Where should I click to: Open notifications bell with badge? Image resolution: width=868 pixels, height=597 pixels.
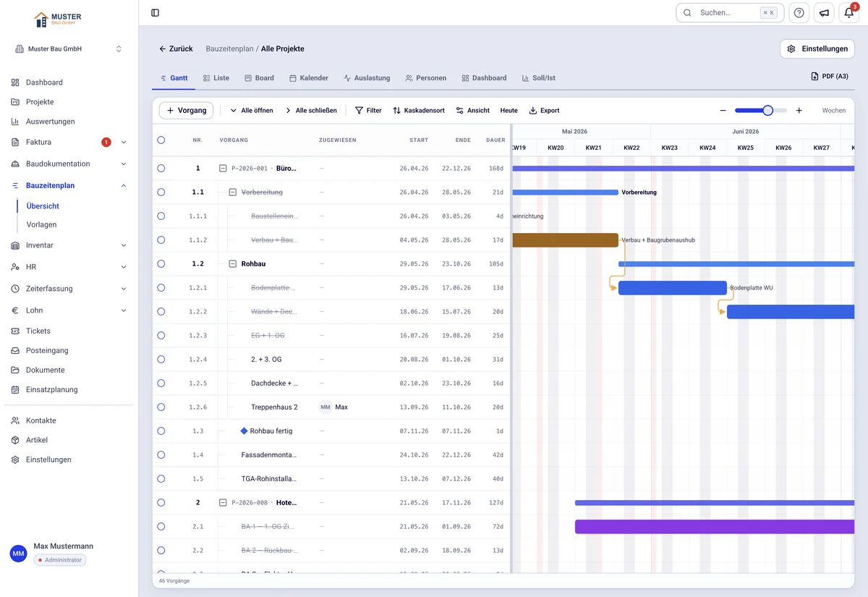849,12
